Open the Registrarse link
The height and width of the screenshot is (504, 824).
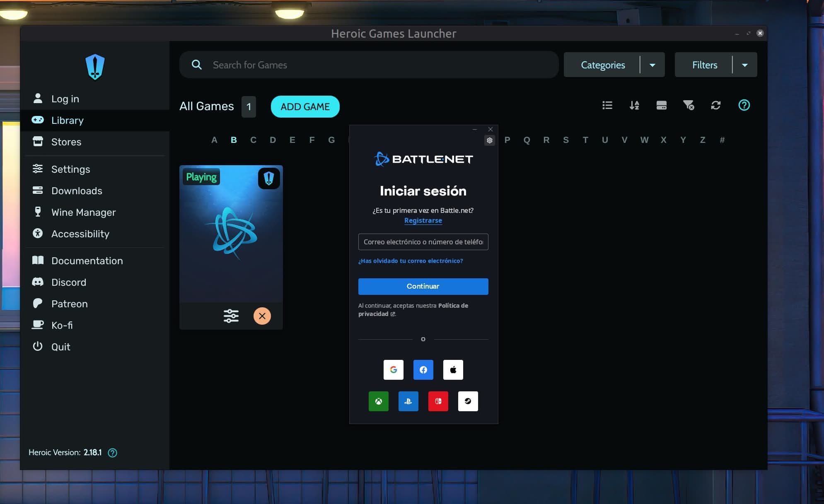[423, 220]
